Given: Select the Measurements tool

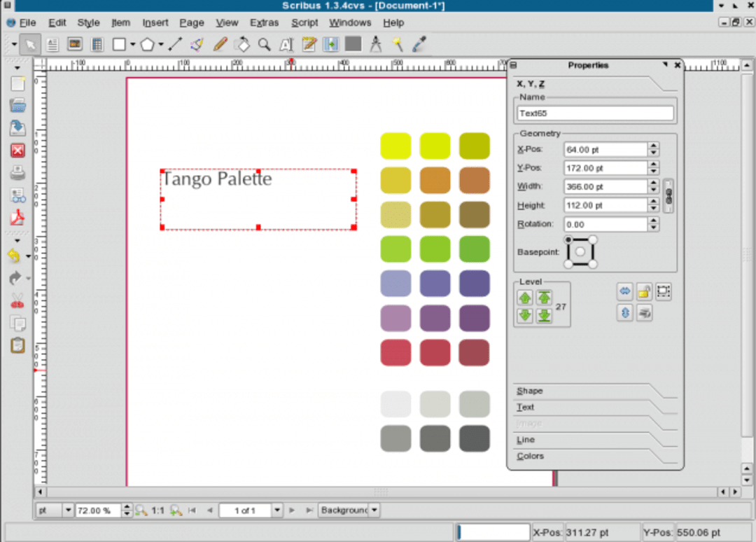Looking at the screenshot, I should pos(376,44).
